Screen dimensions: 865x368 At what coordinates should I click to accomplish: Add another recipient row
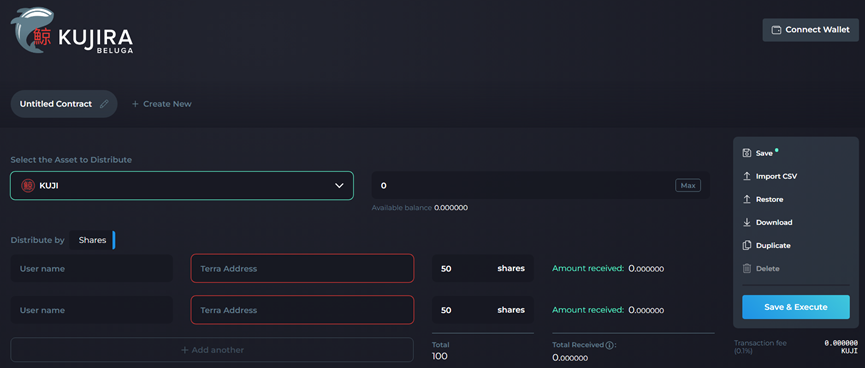click(212, 350)
